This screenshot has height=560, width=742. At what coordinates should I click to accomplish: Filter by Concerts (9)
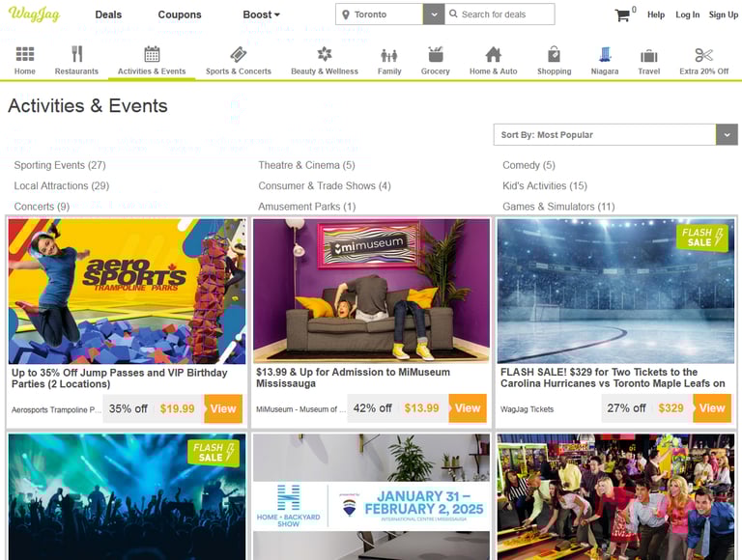(42, 207)
